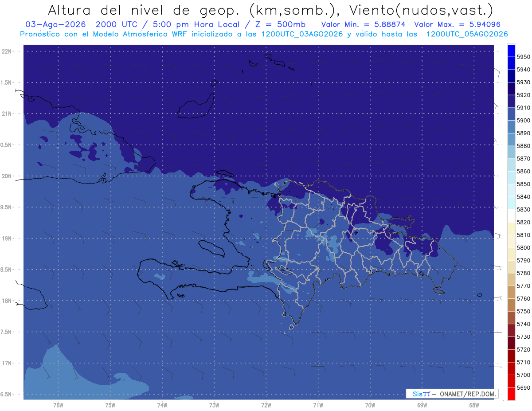The image size is (532, 411).
Task: Click the '5900' legend label
Action: pyautogui.click(x=523, y=120)
